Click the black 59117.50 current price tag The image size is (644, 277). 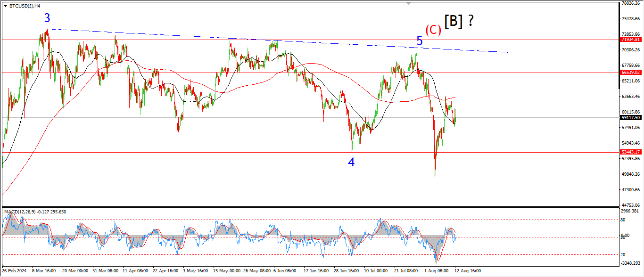pyautogui.click(x=630, y=118)
